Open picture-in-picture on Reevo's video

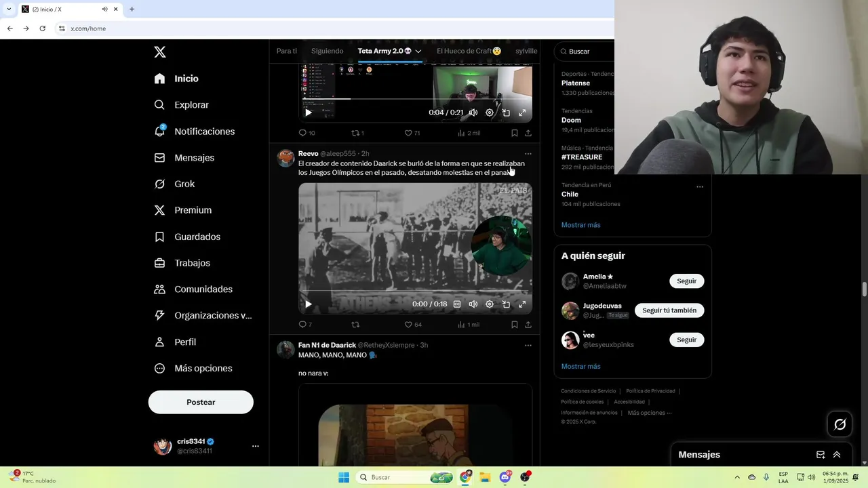point(506,304)
